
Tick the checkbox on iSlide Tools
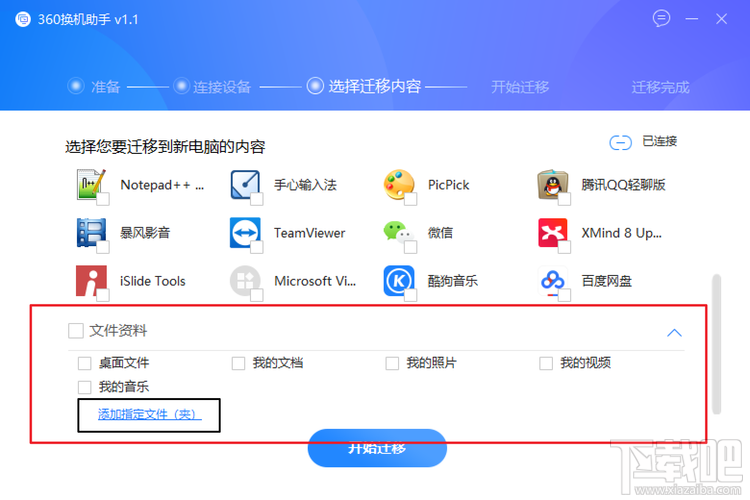pos(103,296)
